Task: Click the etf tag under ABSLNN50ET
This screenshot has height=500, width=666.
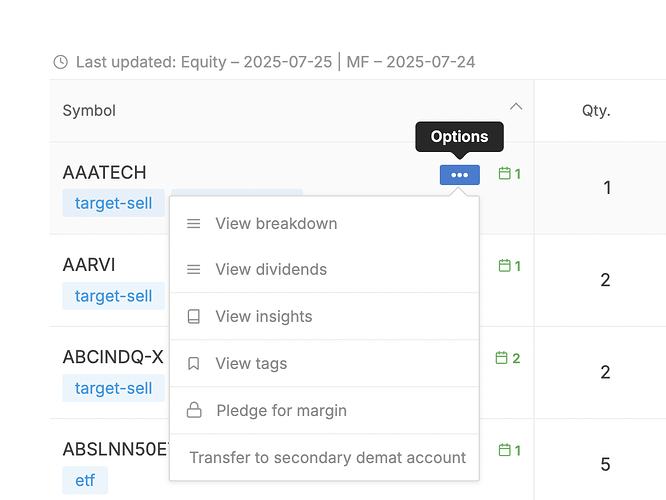Action: pos(85,481)
